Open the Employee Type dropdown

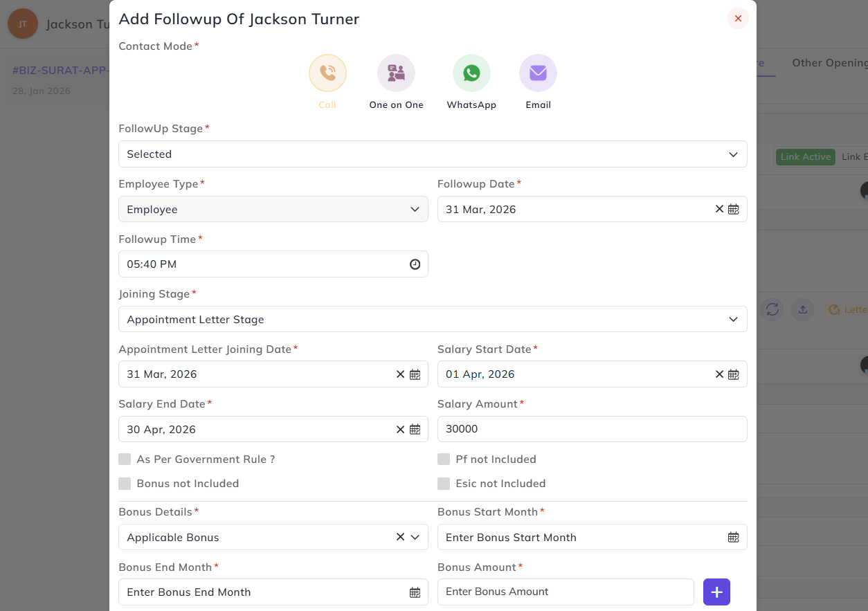click(x=273, y=209)
